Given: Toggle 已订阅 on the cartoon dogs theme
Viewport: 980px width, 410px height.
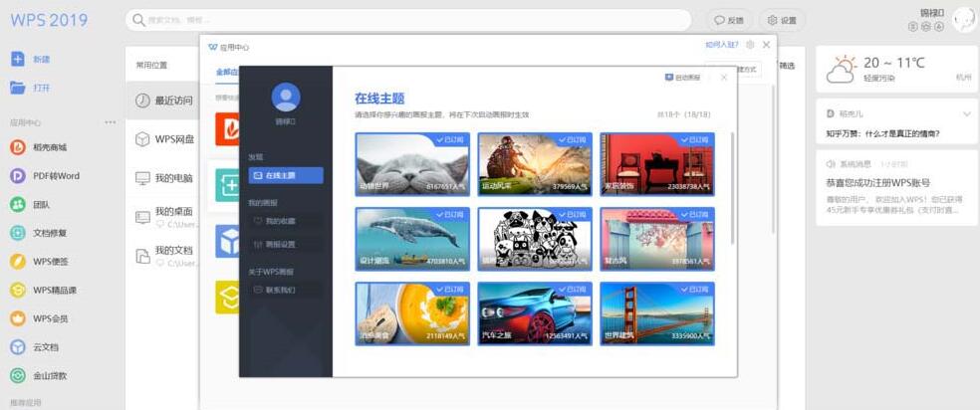Looking at the screenshot, I should (x=572, y=214).
